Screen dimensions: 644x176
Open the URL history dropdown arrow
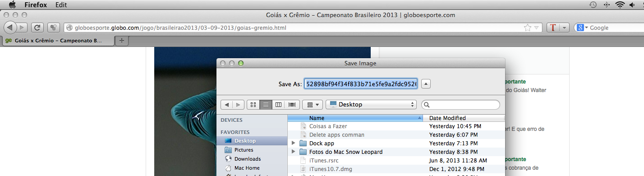pos(537,28)
